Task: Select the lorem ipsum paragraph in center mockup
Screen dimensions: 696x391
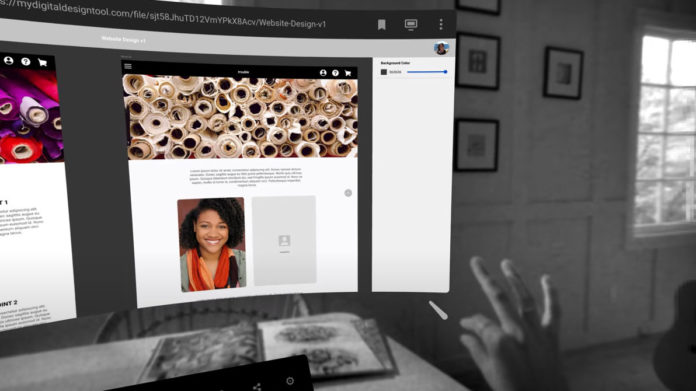Action: coord(245,177)
